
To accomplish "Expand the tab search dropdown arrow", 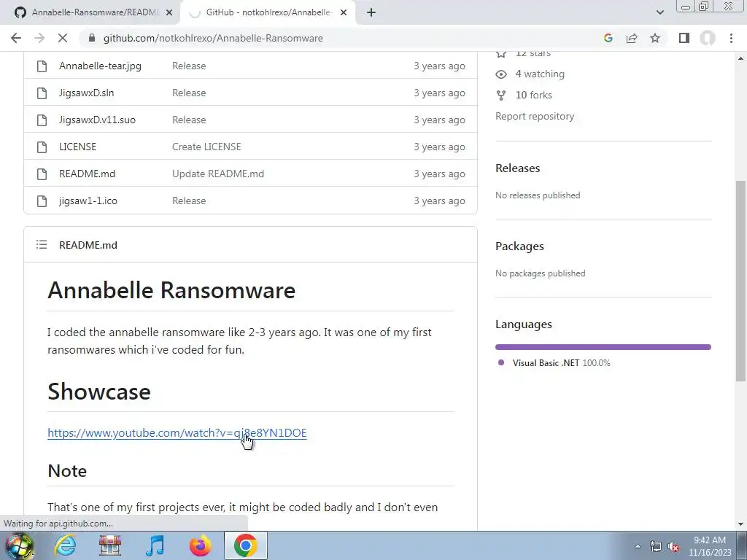I will coord(659,13).
